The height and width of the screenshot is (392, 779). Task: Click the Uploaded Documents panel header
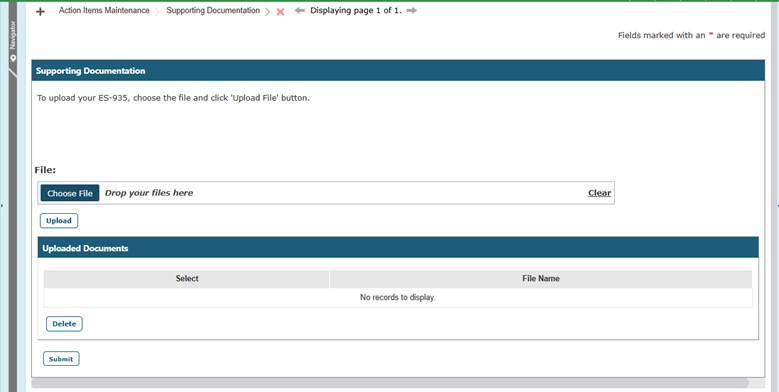[398, 248]
